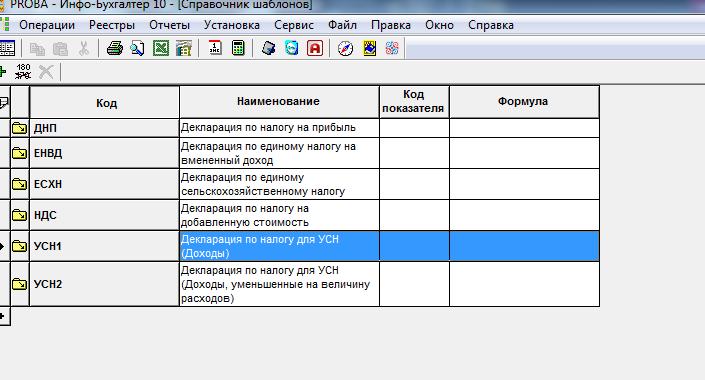Viewport: 705px width, 380px height.
Task: Click the Copy toolbar icon
Action: tap(37, 48)
